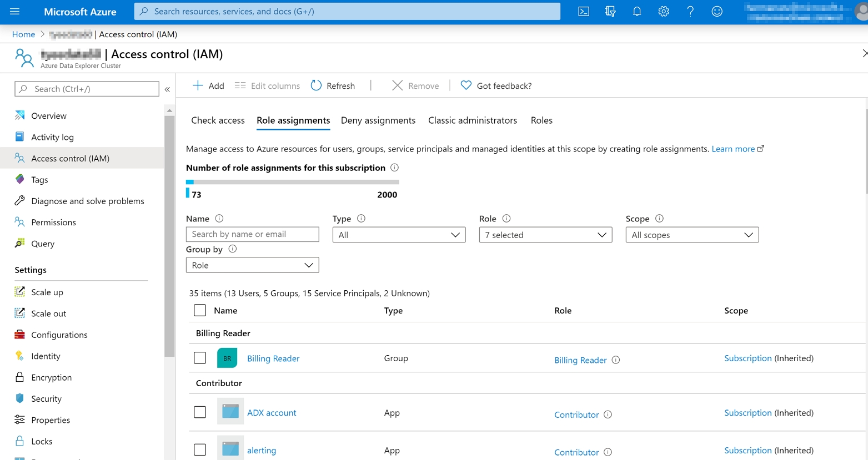
Task: Open the Classic administrators tab
Action: (x=473, y=120)
